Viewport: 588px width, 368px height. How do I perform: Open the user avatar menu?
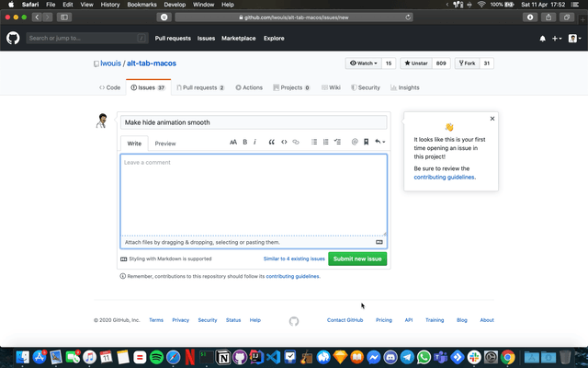575,39
